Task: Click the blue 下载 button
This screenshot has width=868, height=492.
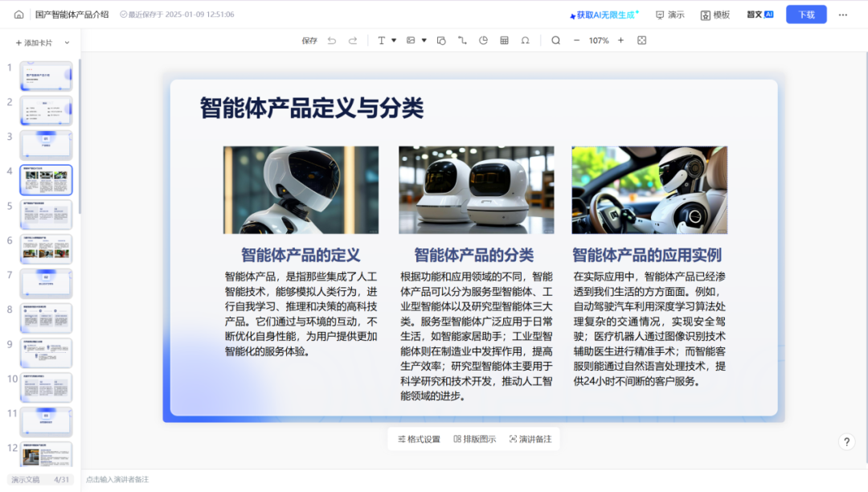Action: point(806,14)
